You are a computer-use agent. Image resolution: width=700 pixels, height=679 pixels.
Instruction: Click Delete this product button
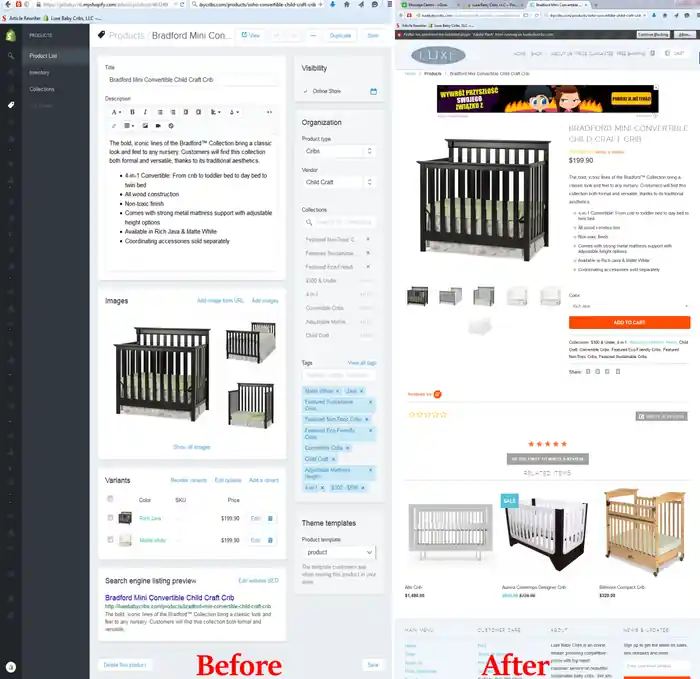125,665
